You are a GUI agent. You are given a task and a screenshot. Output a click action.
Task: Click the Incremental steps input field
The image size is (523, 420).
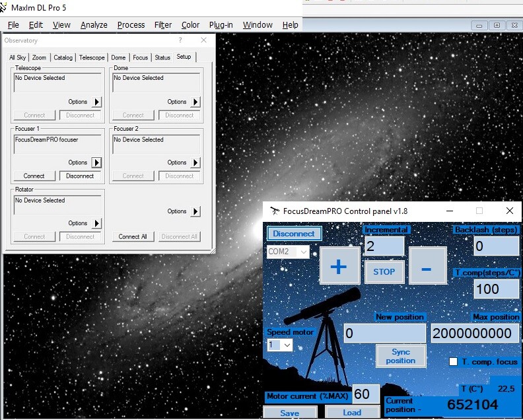click(384, 246)
